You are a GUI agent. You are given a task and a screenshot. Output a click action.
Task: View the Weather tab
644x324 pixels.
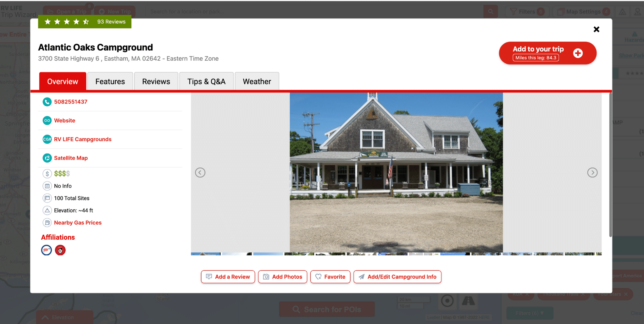tap(257, 81)
